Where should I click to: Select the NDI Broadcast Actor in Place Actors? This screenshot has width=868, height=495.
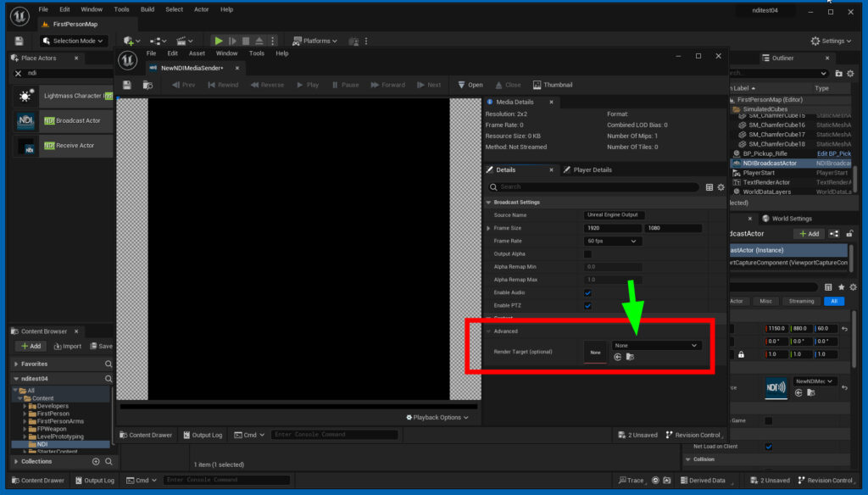point(59,120)
